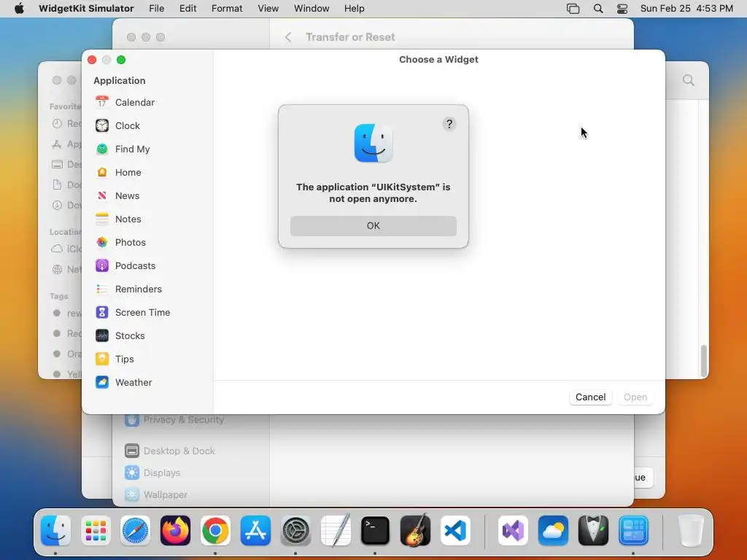This screenshot has height=560, width=747.
Task: Open GarageBand in the Dock
Action: point(415,531)
